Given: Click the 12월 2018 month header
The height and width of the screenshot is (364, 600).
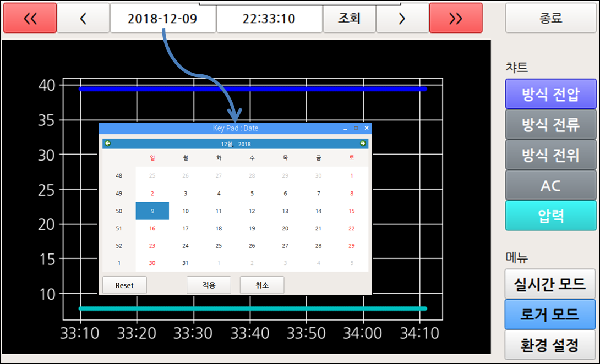Looking at the screenshot, I should [236, 144].
